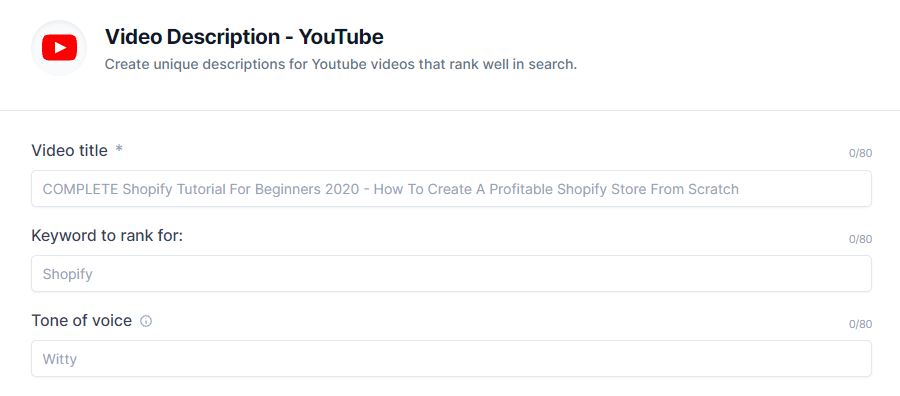Click the "Witty" placeholder text
The width and height of the screenshot is (900, 396).
pyautogui.click(x=60, y=359)
